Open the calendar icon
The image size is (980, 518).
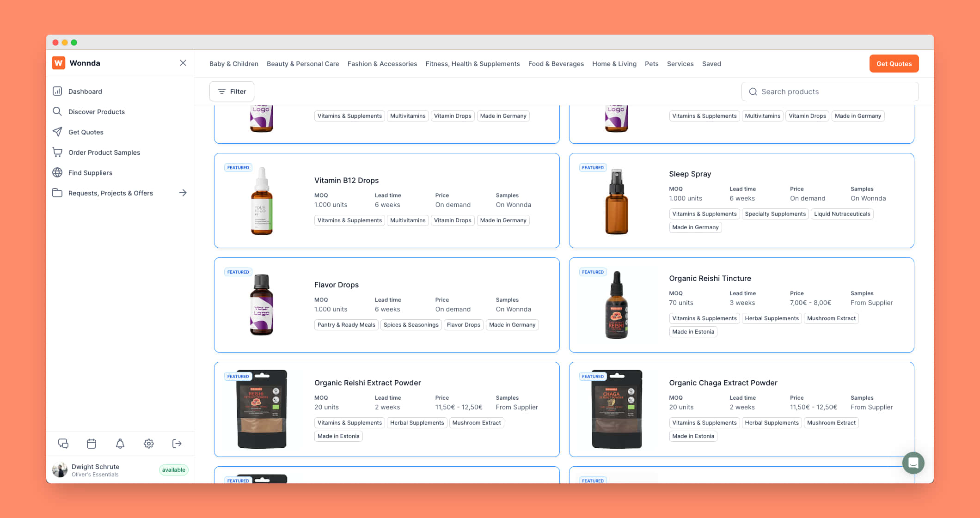[x=92, y=444]
